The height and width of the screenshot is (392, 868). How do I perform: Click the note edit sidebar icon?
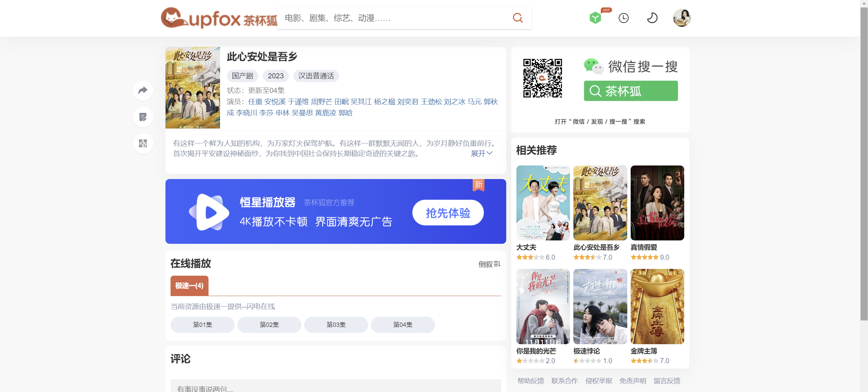click(x=143, y=117)
